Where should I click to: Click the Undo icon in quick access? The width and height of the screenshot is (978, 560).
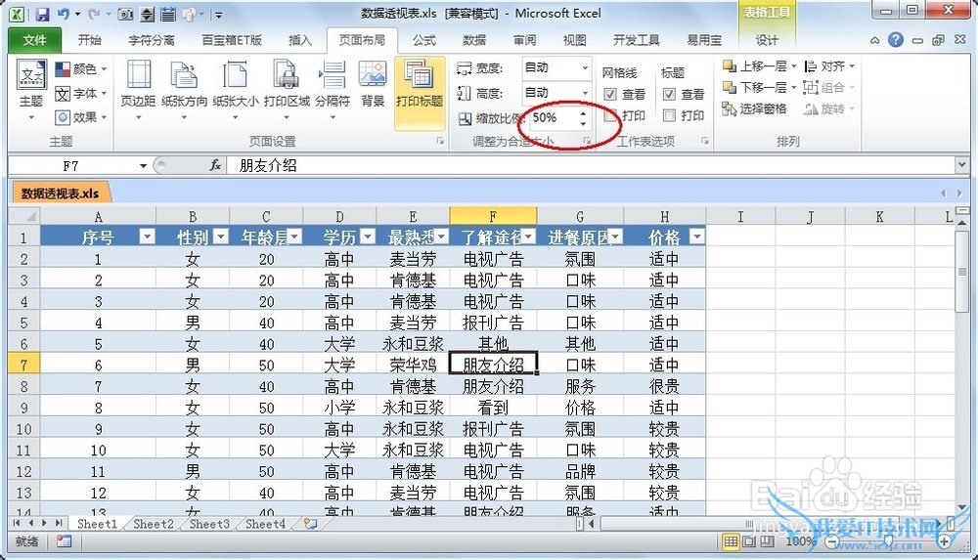point(63,14)
